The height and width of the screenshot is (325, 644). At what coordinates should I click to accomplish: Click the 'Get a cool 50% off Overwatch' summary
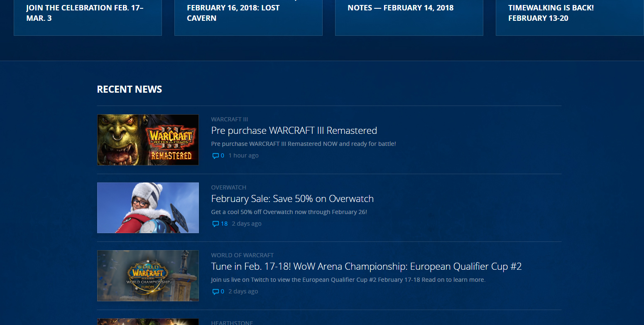(x=289, y=212)
